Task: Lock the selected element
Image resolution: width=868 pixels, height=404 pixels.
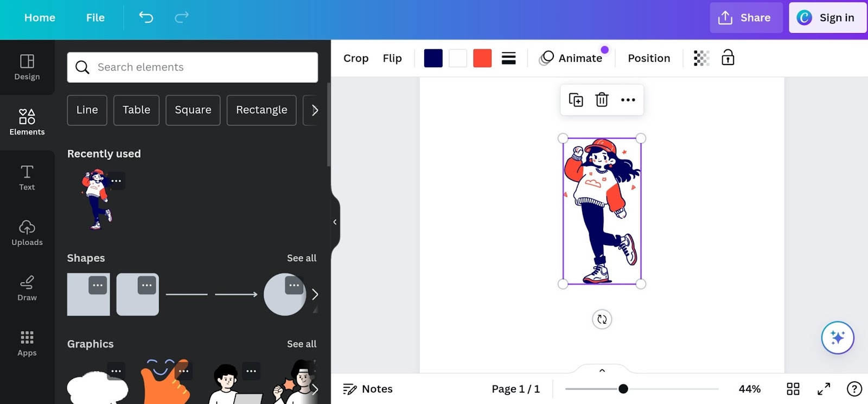Action: [727, 57]
